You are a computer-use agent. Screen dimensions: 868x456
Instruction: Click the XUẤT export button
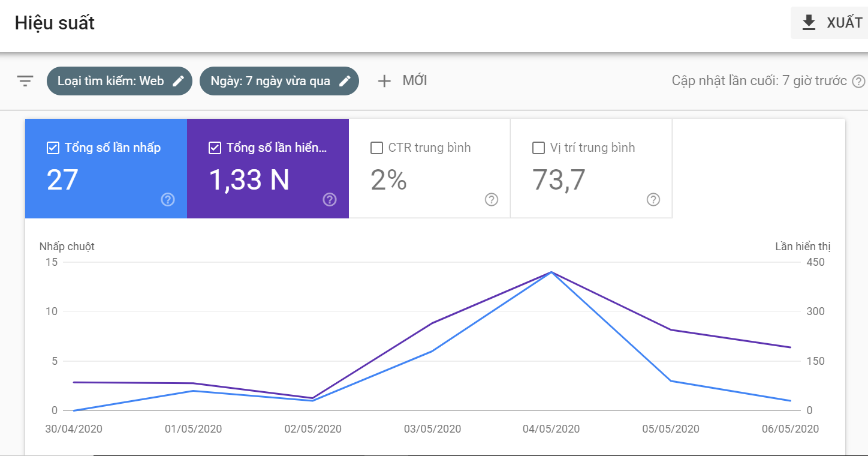point(830,23)
